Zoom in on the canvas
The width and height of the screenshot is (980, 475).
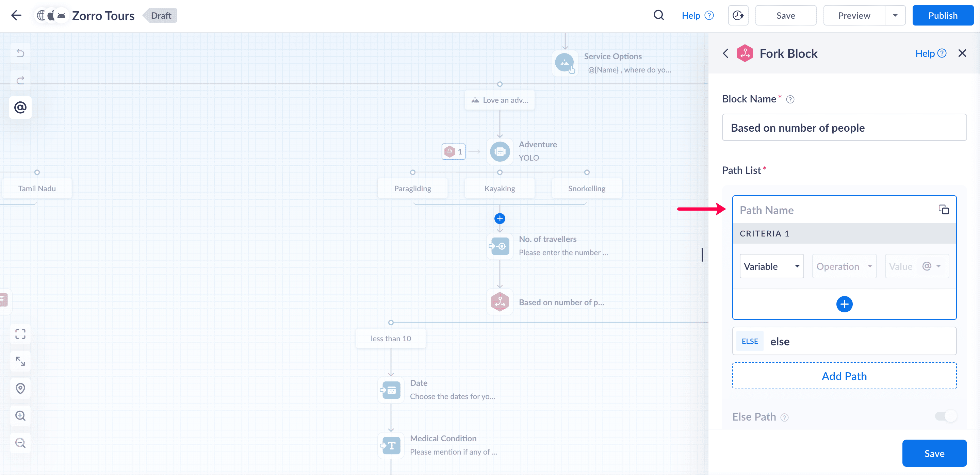[x=20, y=416]
